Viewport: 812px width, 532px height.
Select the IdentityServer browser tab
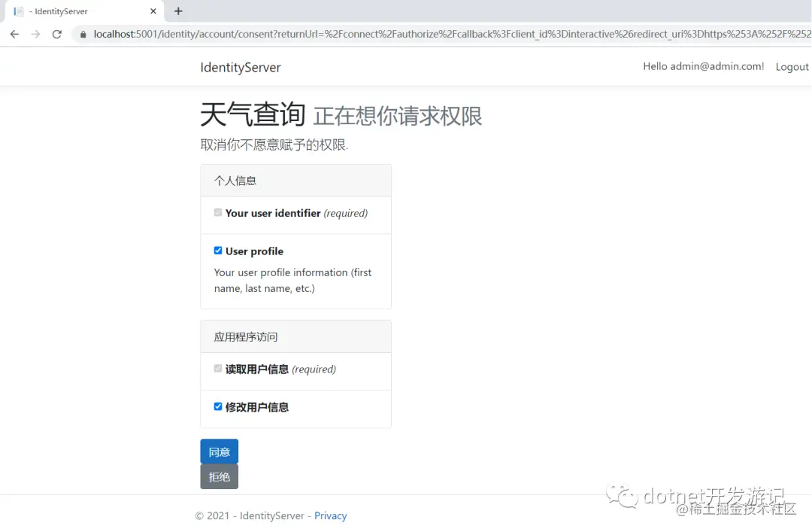click(86, 11)
